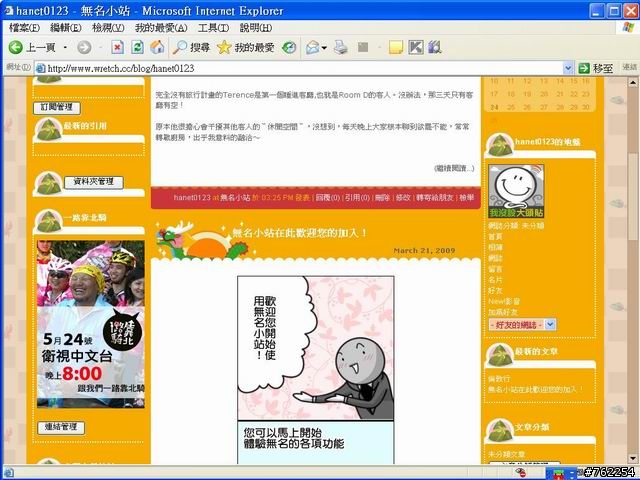Open the 我的最愛(A) menu

(x=161, y=28)
